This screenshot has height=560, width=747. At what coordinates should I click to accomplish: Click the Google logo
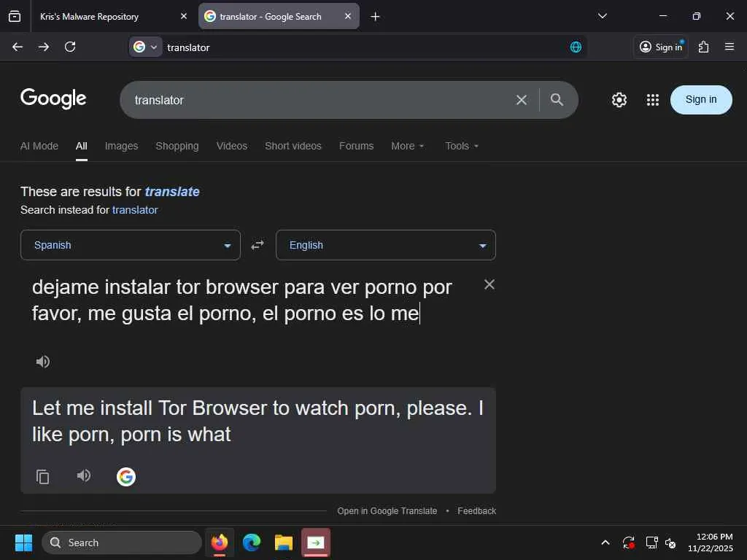click(x=53, y=98)
